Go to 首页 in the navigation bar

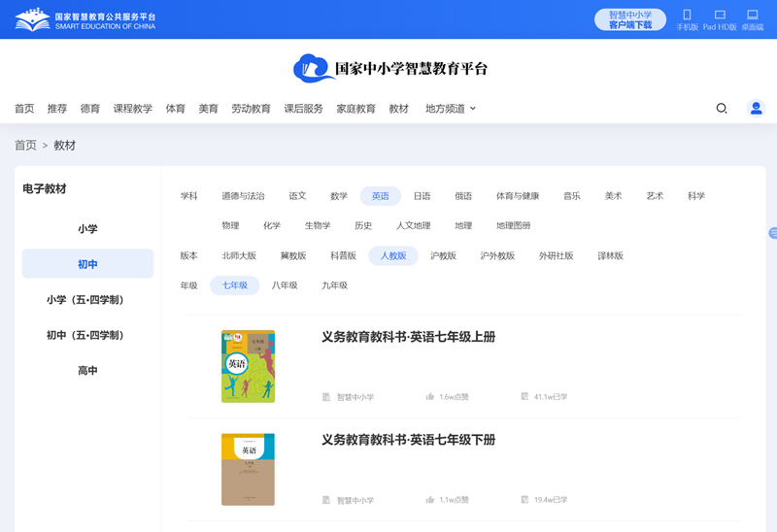click(24, 109)
